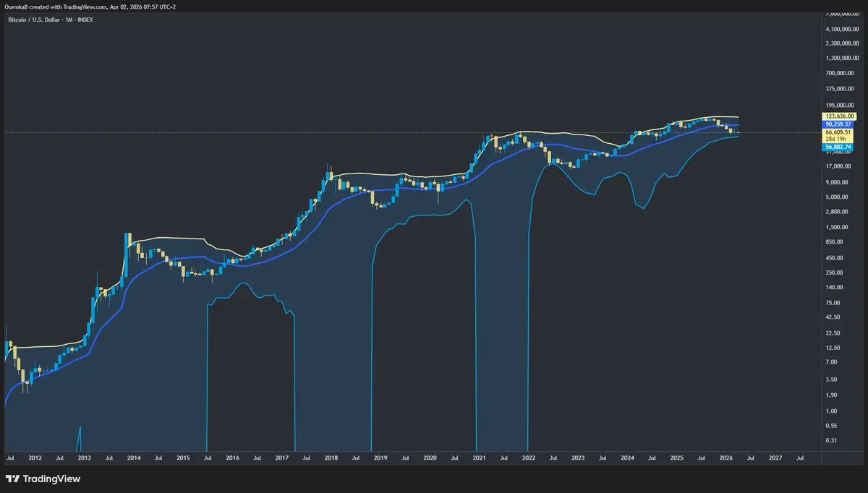Click the 12.50 price axis label
Screen dimensions: 868x493
833,348
